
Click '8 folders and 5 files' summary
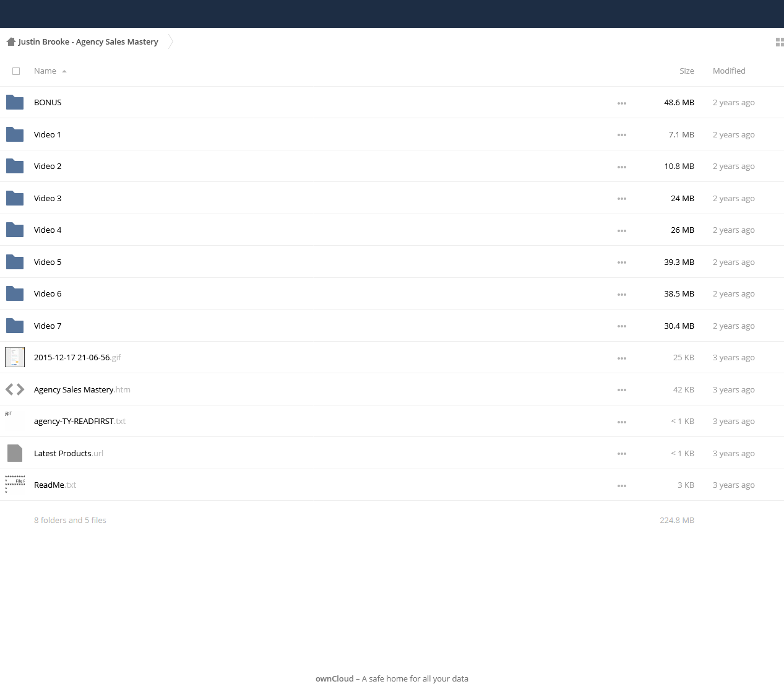click(70, 520)
